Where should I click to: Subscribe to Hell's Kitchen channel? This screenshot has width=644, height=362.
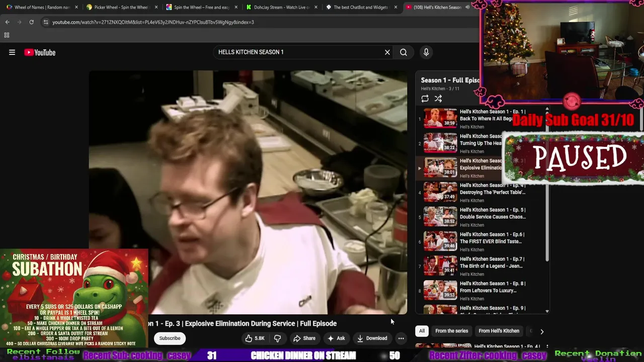[170, 338]
